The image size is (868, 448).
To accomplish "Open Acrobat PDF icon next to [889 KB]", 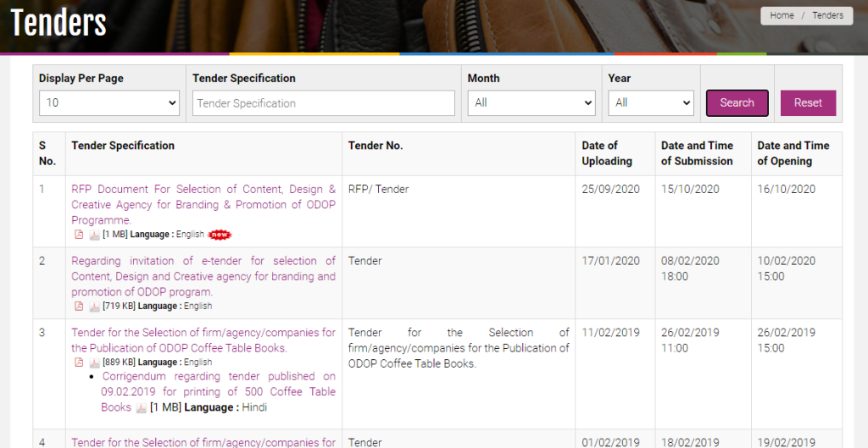I will pos(95,362).
